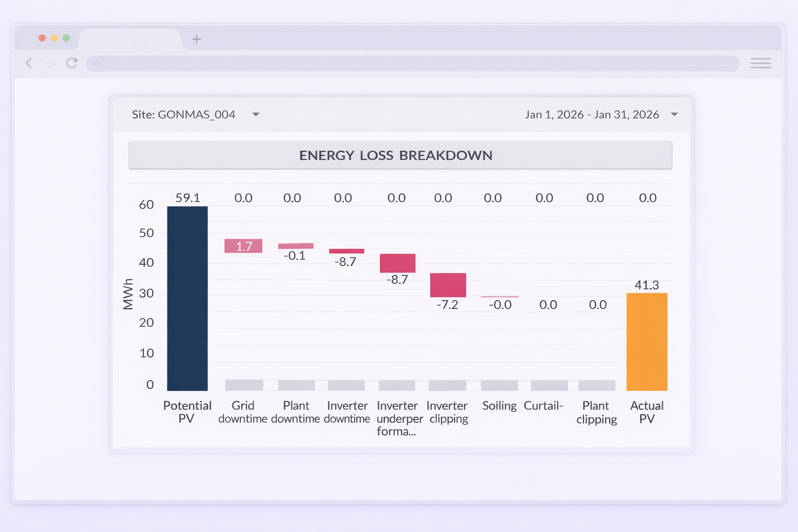Screen dimensions: 798x532
Task: Click the 41.3 value above Actual PV
Action: coord(647,285)
